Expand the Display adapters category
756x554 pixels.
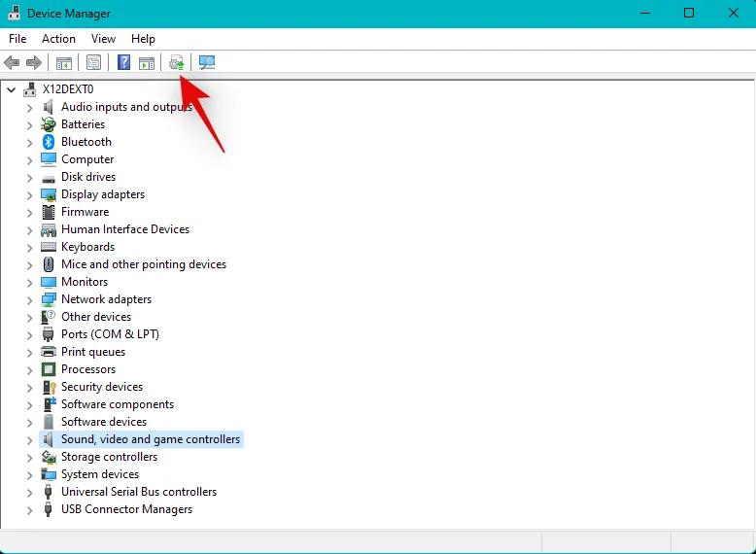pyautogui.click(x=29, y=194)
